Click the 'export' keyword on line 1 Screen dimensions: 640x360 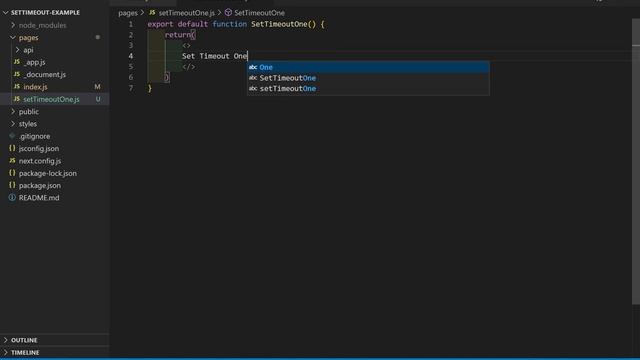coord(160,24)
